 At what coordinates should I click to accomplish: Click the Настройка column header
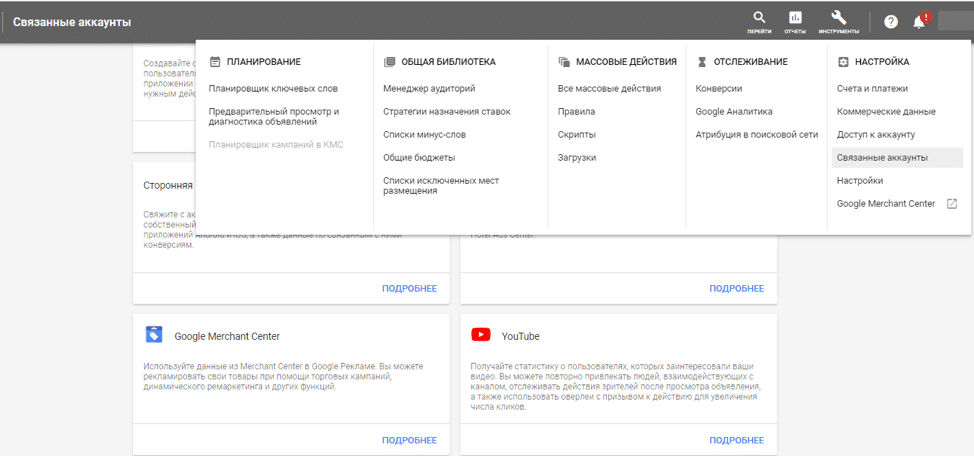[882, 62]
